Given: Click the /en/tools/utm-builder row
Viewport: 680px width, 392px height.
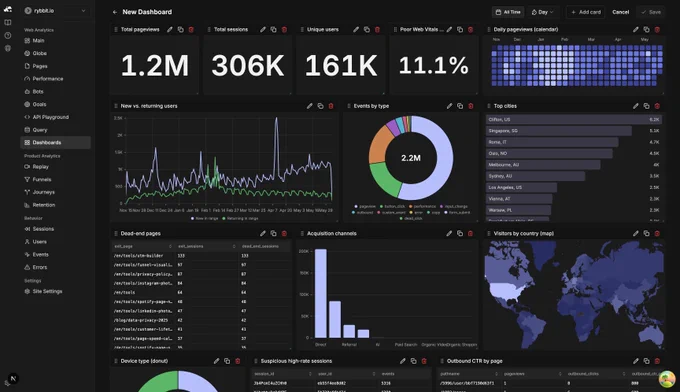Looking at the screenshot, I should [201, 256].
